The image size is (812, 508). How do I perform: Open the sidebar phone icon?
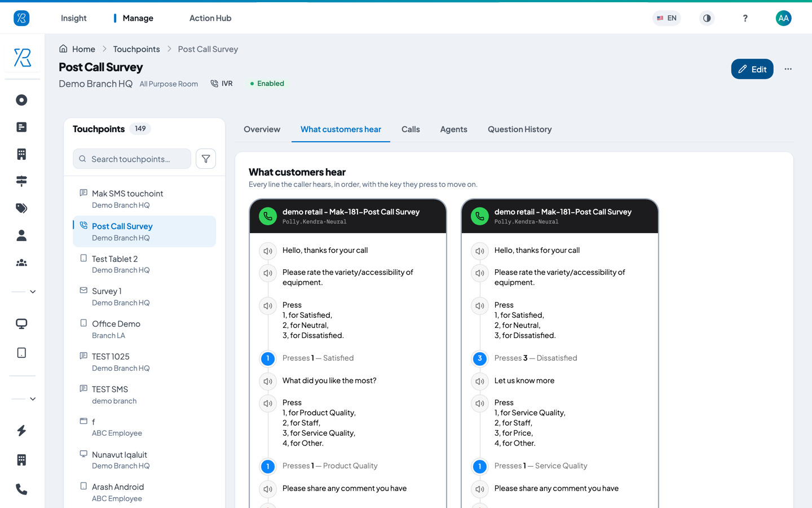[x=21, y=489]
